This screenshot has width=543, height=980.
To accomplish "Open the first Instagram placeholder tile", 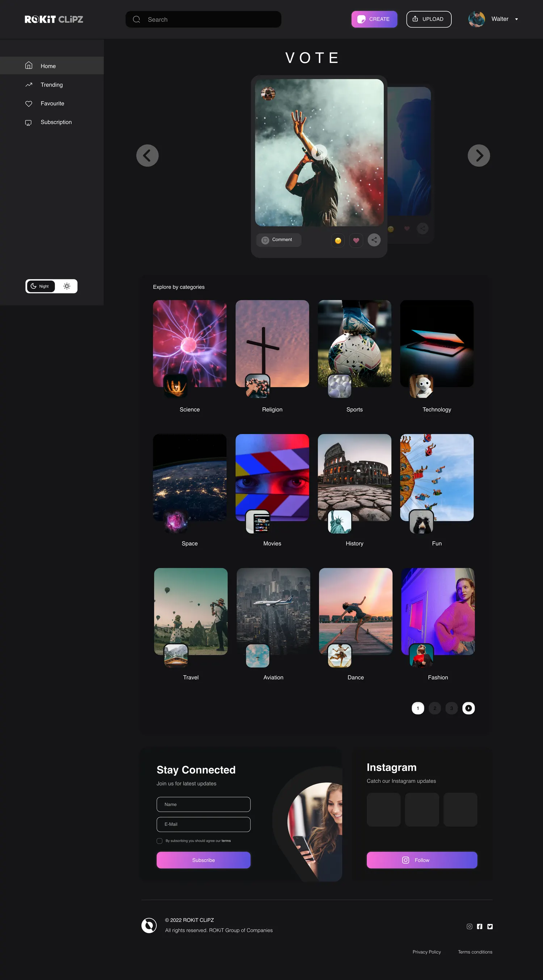I will tap(383, 810).
